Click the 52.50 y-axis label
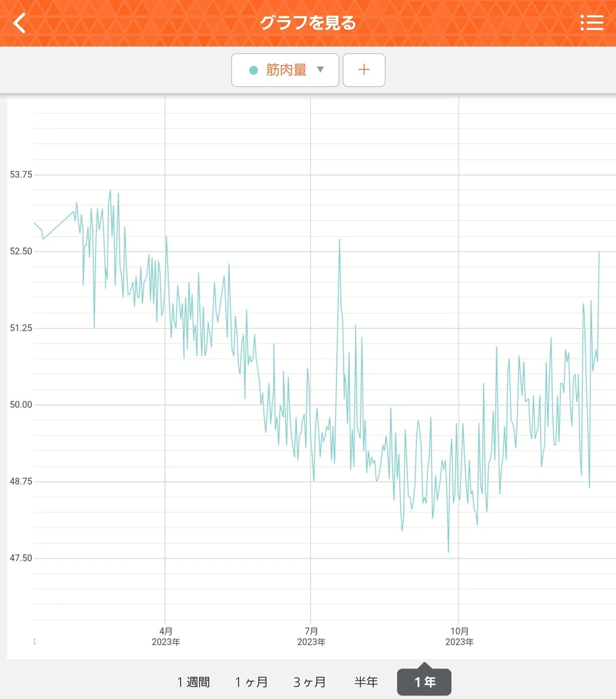Image resolution: width=616 pixels, height=699 pixels. (21, 251)
